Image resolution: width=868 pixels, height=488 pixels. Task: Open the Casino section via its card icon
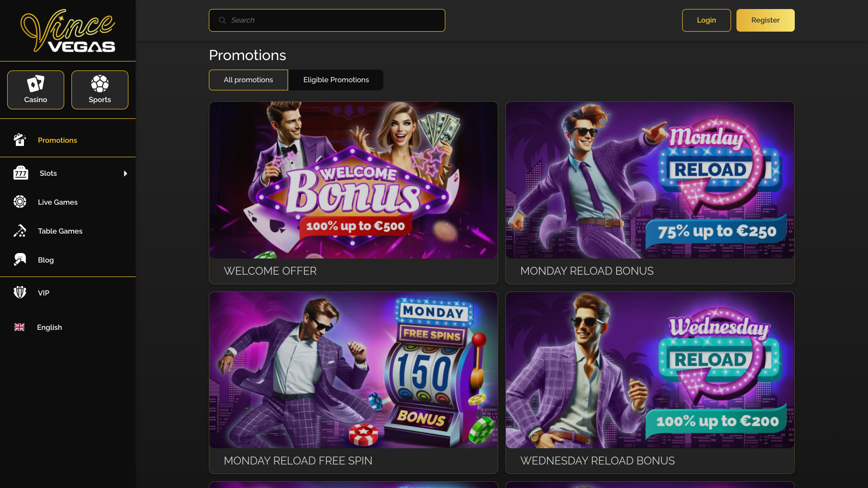35,84
